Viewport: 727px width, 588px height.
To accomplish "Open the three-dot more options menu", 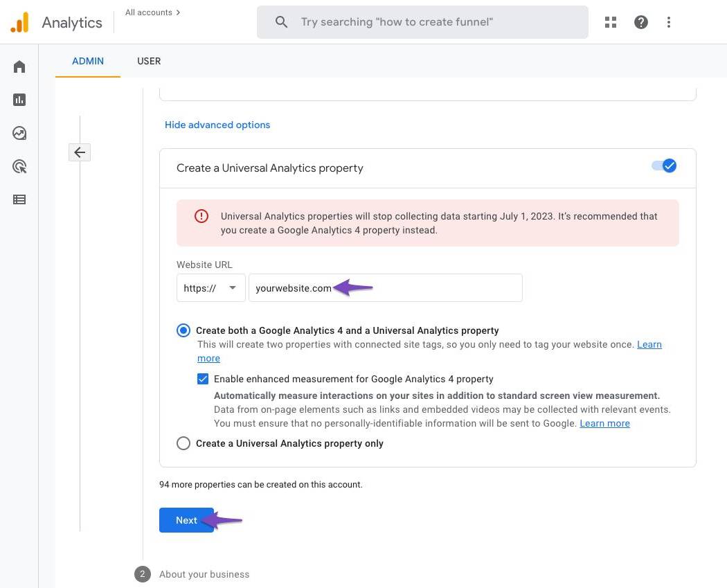I will point(668,22).
